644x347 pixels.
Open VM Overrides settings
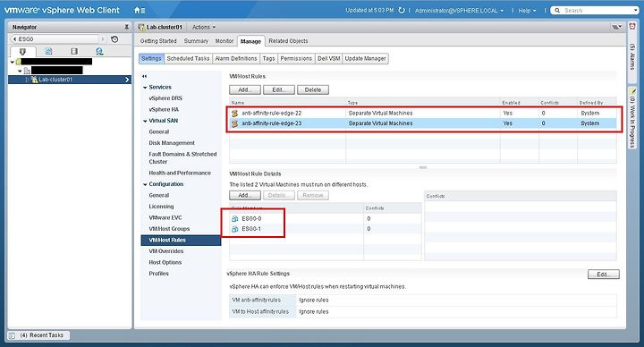[x=166, y=251]
